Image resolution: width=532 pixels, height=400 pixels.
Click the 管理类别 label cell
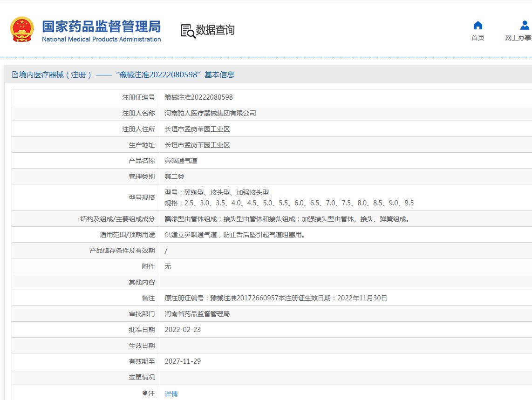[x=86, y=177]
